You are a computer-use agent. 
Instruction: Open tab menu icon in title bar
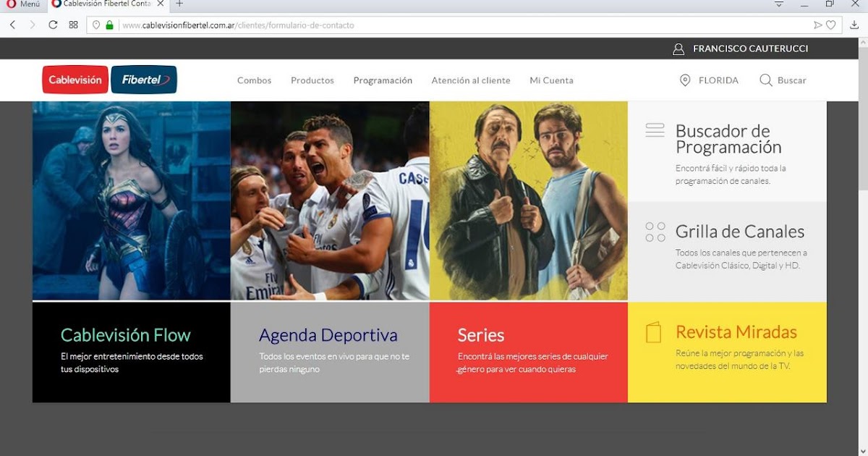tap(779, 4)
